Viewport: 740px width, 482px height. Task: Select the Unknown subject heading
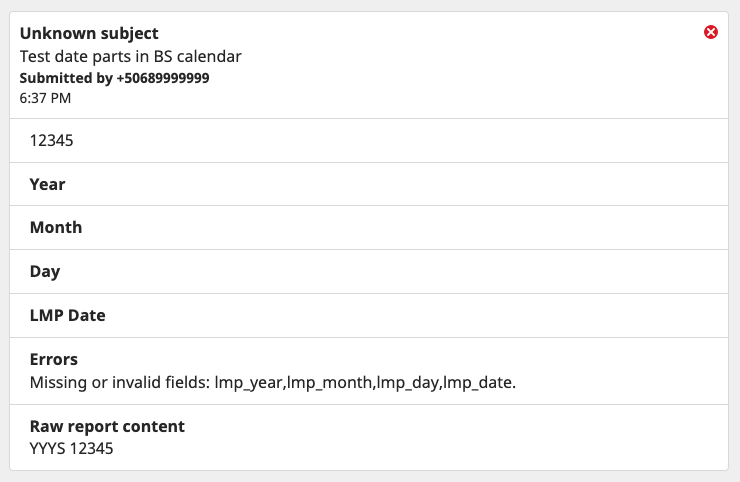[89, 34]
